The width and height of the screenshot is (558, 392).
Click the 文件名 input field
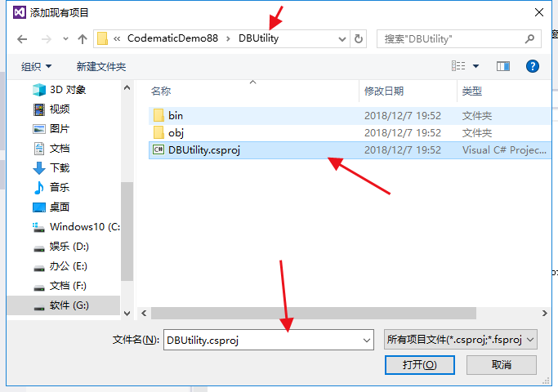pyautogui.click(x=268, y=340)
